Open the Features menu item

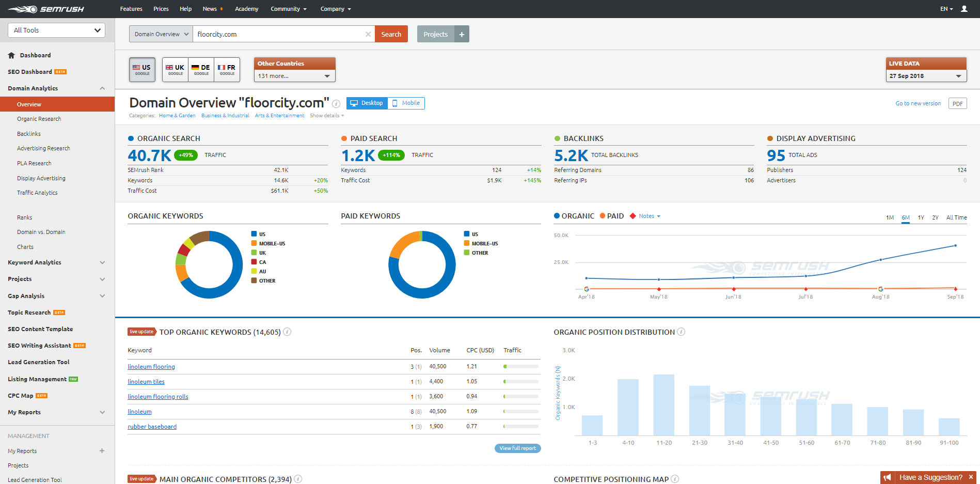click(131, 9)
